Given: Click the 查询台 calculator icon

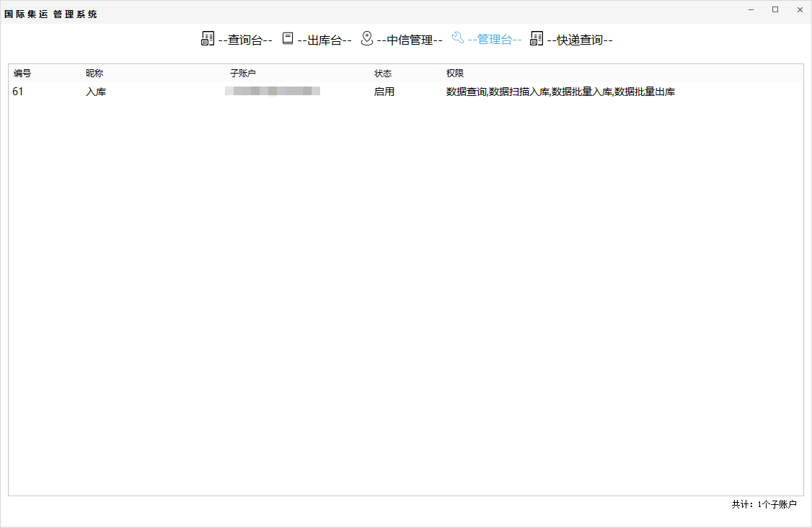Looking at the screenshot, I should 208,39.
